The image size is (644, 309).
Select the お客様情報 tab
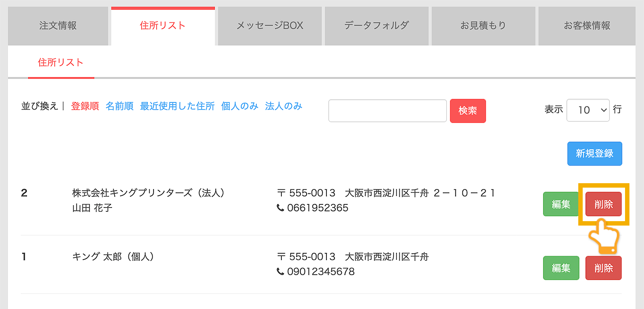point(587,26)
